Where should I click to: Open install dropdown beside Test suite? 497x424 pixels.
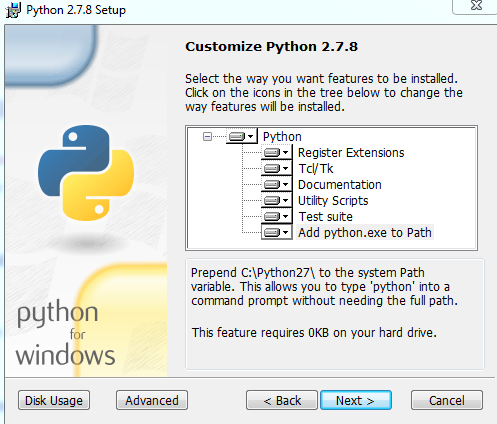click(x=276, y=216)
